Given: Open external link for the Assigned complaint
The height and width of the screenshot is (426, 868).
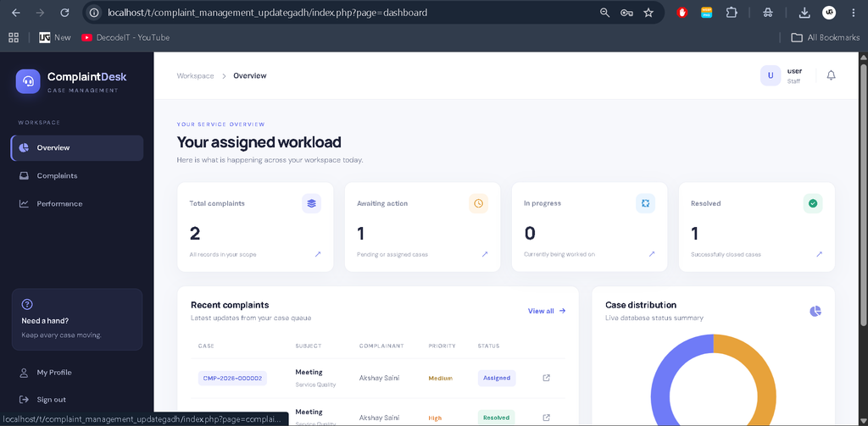Looking at the screenshot, I should tap(547, 378).
